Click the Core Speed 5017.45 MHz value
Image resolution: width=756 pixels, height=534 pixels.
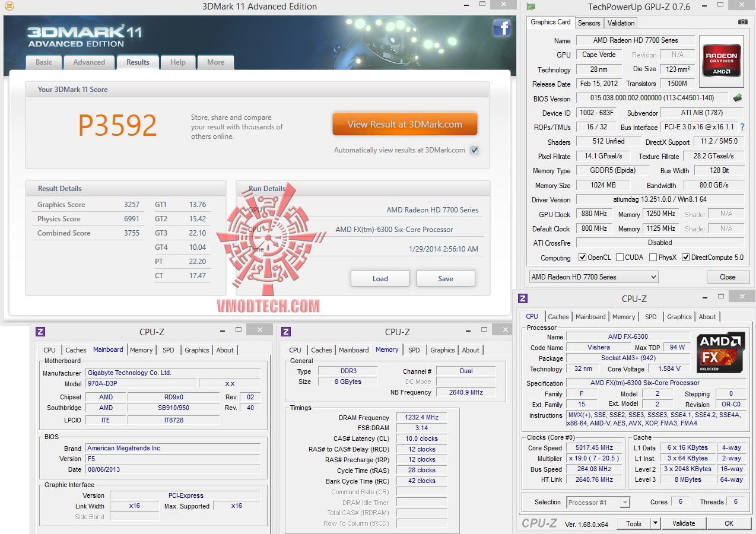click(595, 448)
